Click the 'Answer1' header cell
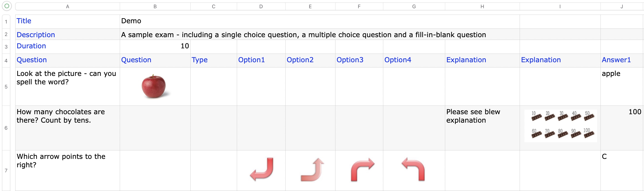This screenshot has height=191, width=644. pos(621,60)
